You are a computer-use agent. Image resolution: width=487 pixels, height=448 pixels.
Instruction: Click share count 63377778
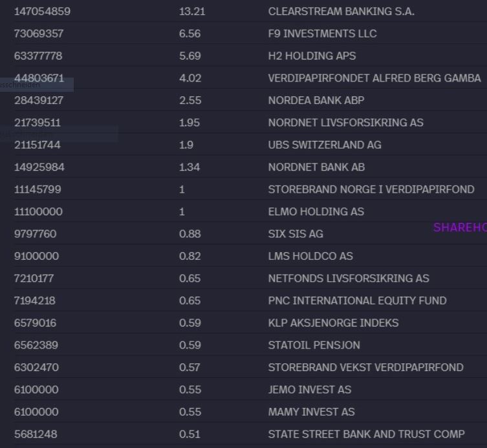coord(38,56)
